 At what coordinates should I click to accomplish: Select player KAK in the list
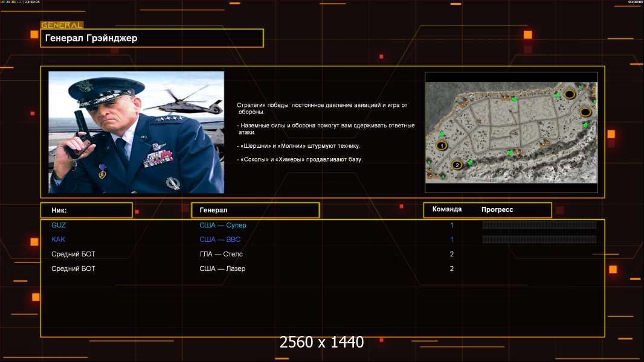59,240
